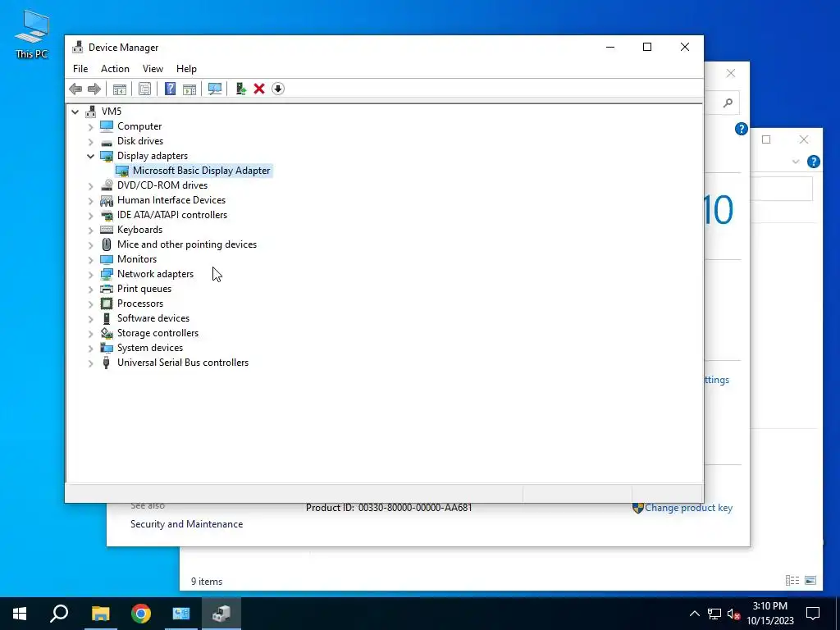Select the Storage controllers label
840x630 pixels.
click(158, 333)
